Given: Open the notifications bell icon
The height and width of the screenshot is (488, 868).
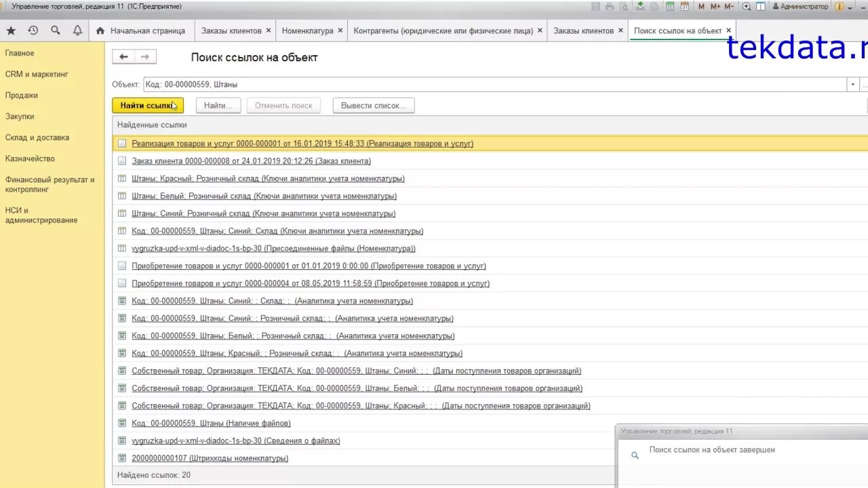Looking at the screenshot, I should pyautogui.click(x=77, y=30).
